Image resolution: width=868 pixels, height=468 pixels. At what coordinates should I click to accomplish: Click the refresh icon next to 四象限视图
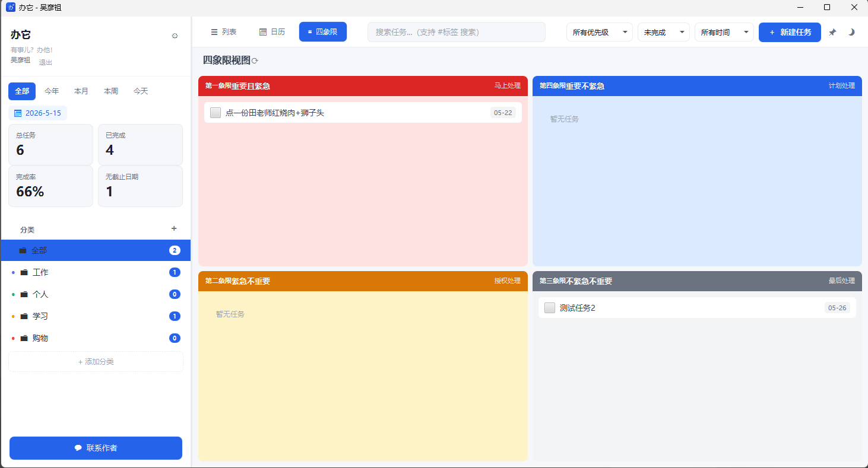pyautogui.click(x=255, y=61)
